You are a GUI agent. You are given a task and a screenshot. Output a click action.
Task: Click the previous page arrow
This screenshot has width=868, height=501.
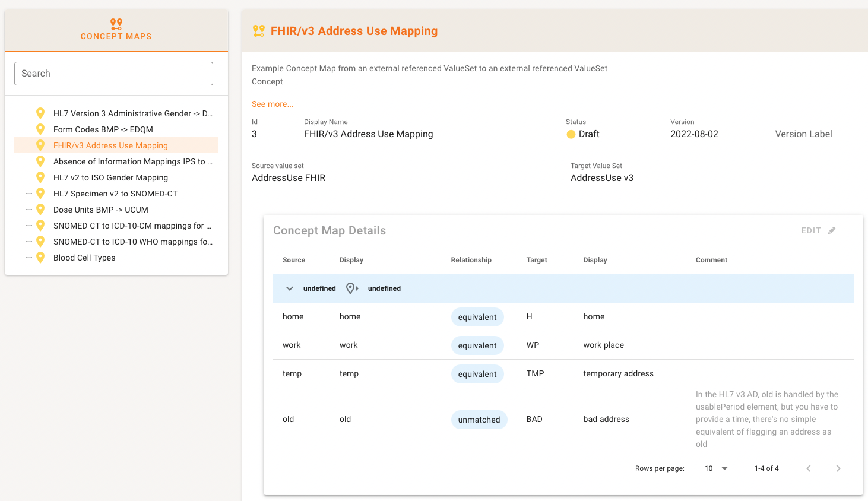pyautogui.click(x=808, y=468)
